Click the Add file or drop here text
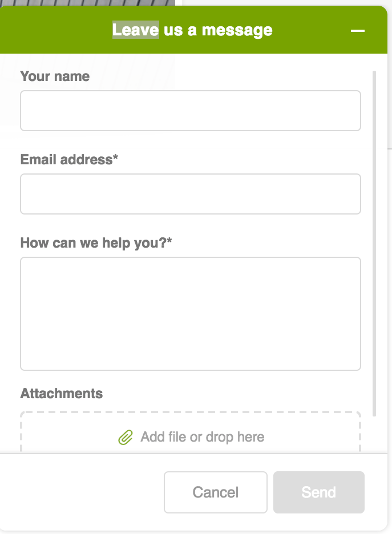Screen dimensions: 392x534 tap(203, 436)
